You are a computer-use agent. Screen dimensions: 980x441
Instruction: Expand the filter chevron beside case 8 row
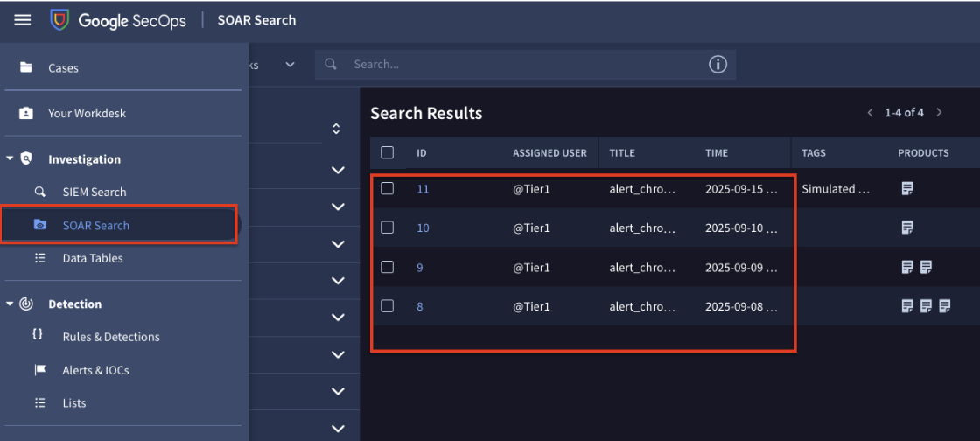338,318
